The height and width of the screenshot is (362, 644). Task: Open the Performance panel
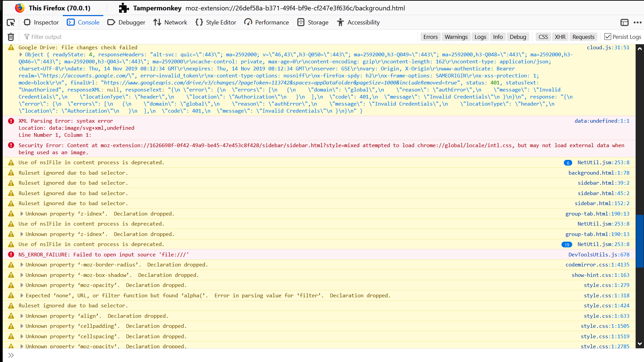coord(266,22)
